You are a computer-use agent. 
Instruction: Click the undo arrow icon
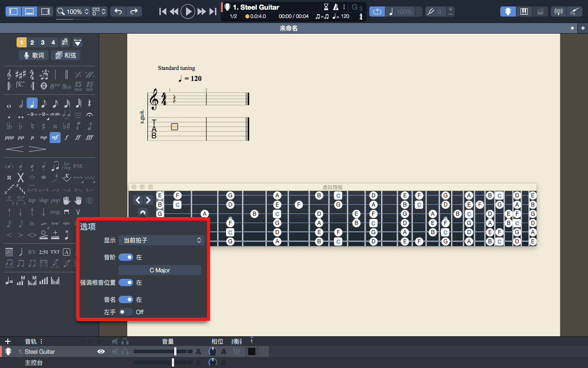[x=119, y=11]
